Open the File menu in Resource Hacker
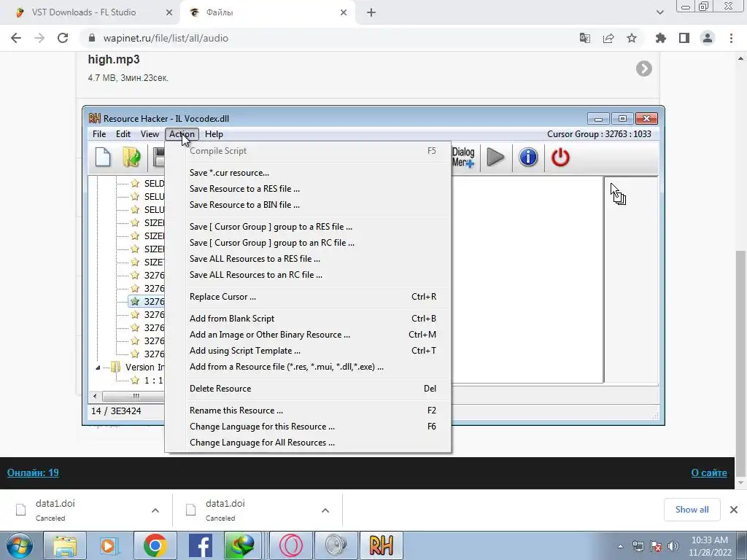 99,134
